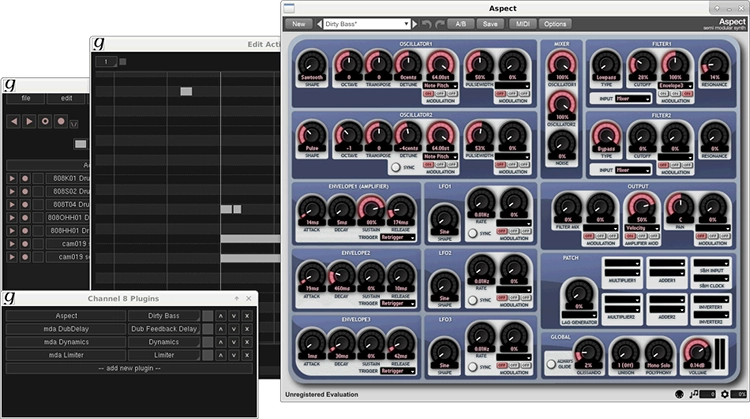Viewport: 750px width, 419px height.
Task: Click the ringed-dot record button in the transport
Action: [45, 121]
